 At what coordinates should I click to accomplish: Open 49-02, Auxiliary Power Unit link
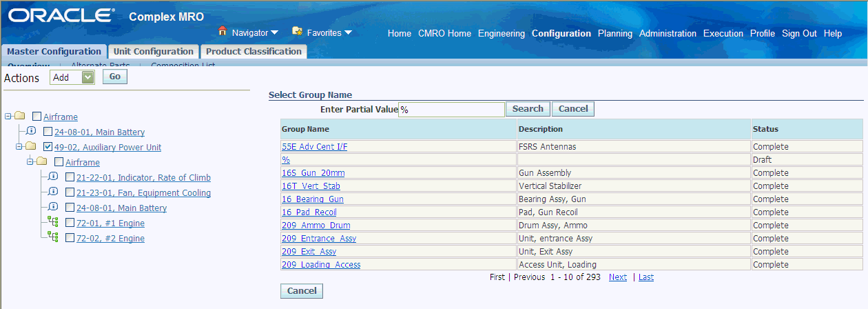[108, 148]
